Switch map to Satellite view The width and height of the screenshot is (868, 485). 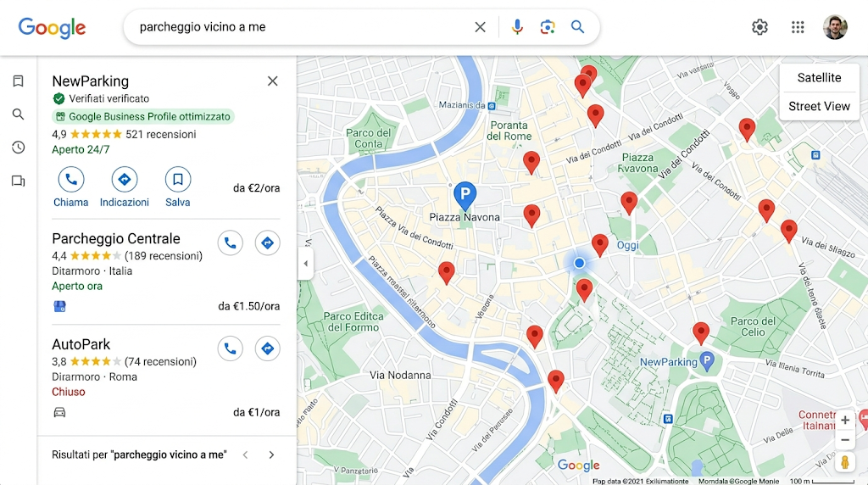click(819, 78)
